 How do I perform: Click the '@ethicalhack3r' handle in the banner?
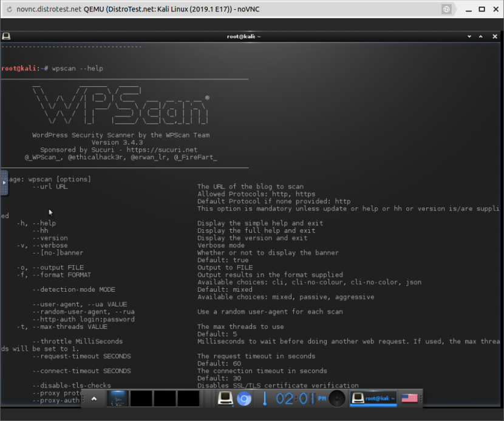click(x=95, y=157)
